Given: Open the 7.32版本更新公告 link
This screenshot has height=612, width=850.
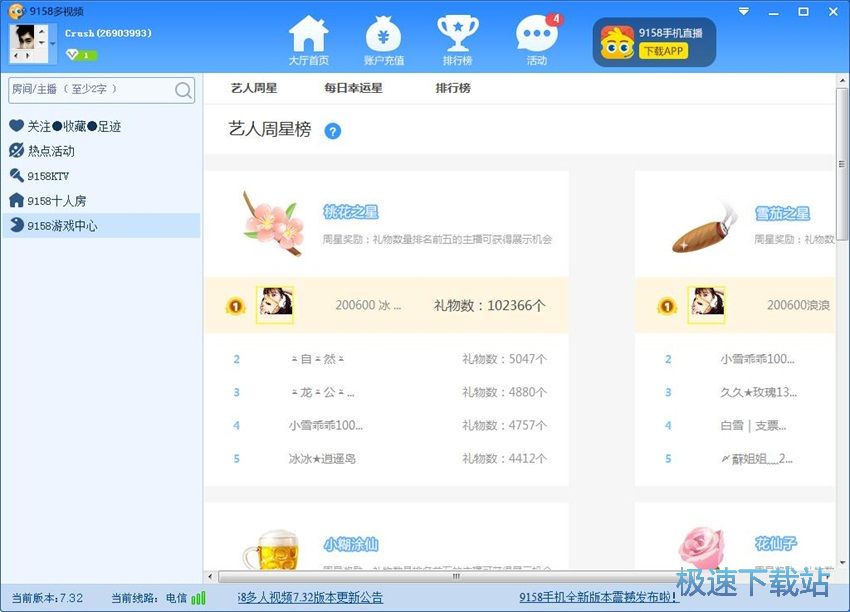Looking at the screenshot, I should coord(310,597).
